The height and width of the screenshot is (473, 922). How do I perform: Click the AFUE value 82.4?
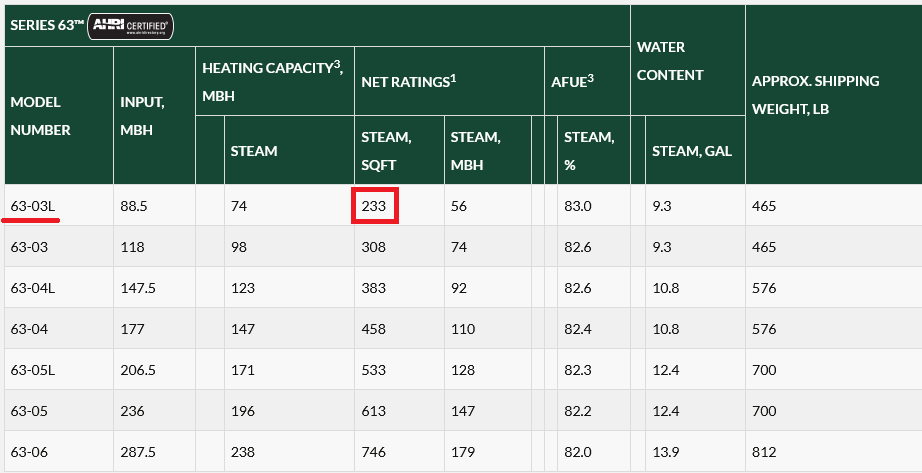578,329
